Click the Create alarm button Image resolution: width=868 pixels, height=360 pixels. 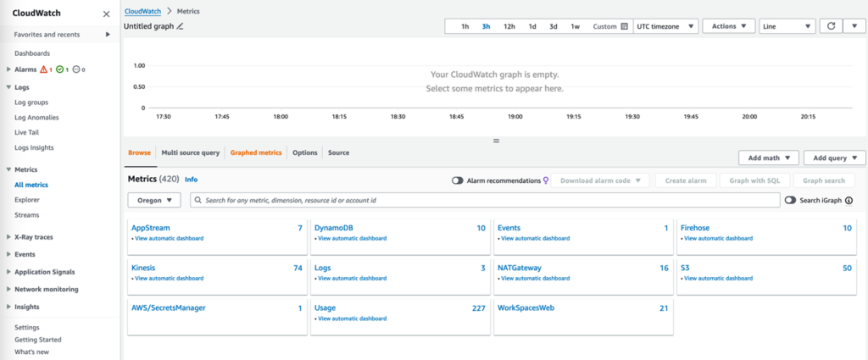coord(685,180)
